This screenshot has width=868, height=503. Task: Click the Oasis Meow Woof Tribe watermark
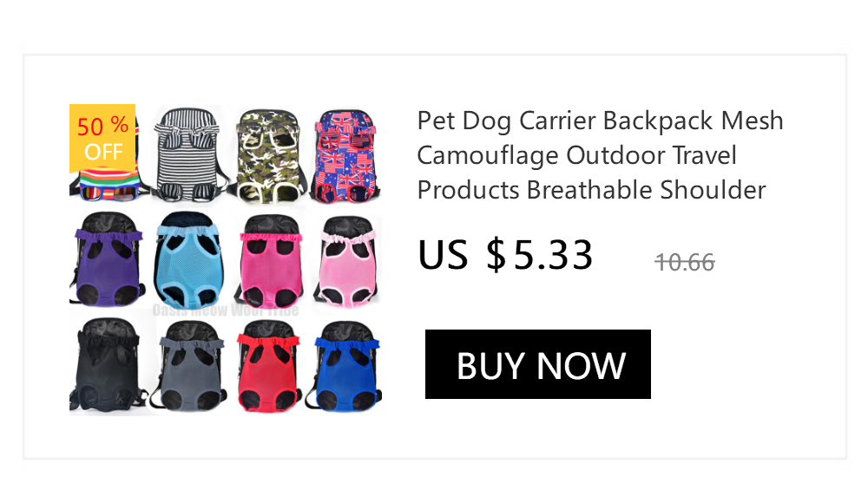point(226,310)
